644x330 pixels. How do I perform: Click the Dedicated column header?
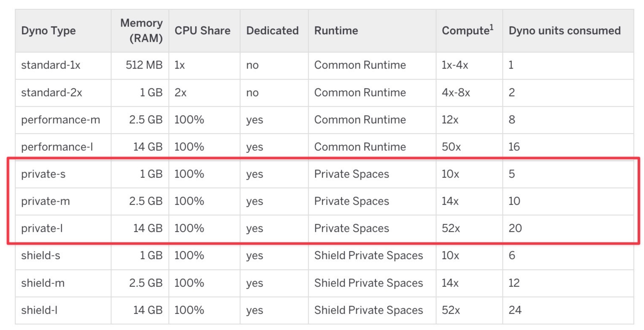[x=272, y=31]
